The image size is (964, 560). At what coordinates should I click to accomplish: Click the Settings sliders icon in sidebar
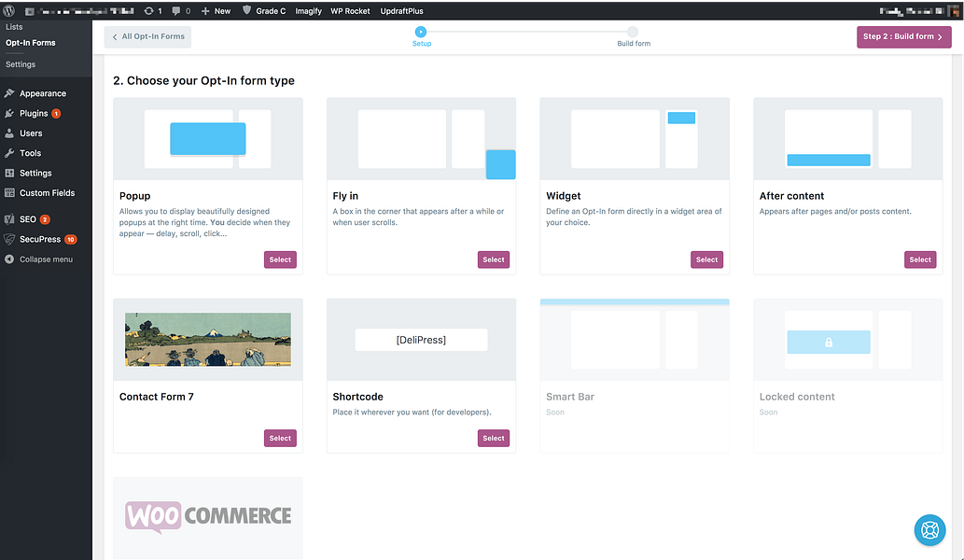point(9,173)
